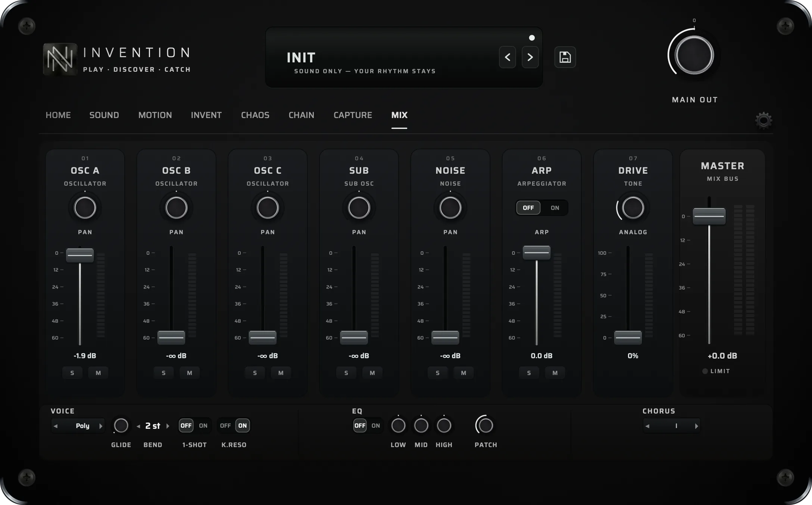
Task: Solo the OSC A channel
Action: 72,373
